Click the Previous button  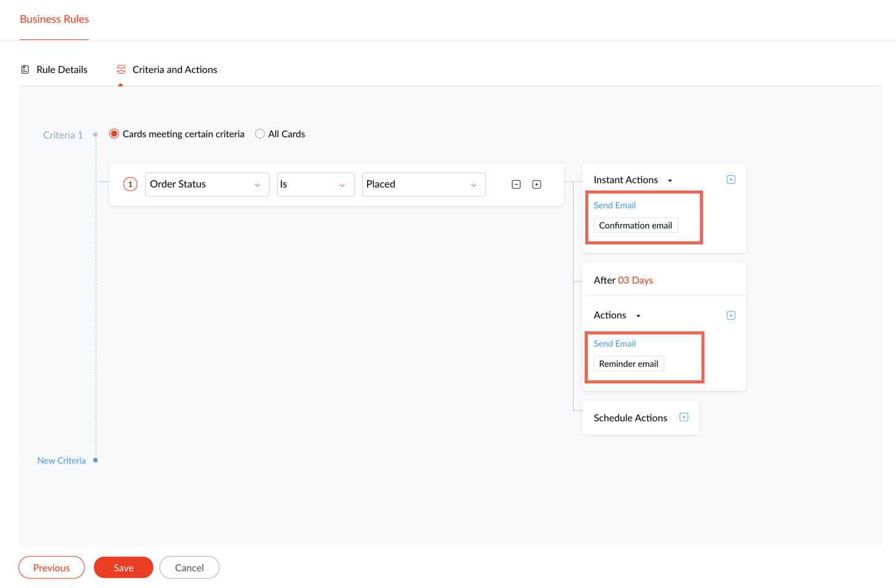click(51, 568)
